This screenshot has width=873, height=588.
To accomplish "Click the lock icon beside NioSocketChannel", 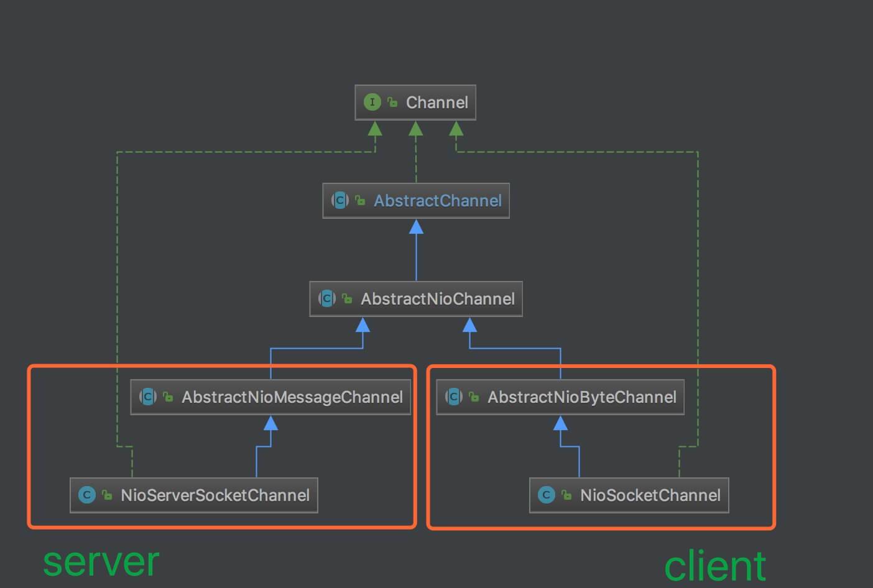I will point(566,495).
